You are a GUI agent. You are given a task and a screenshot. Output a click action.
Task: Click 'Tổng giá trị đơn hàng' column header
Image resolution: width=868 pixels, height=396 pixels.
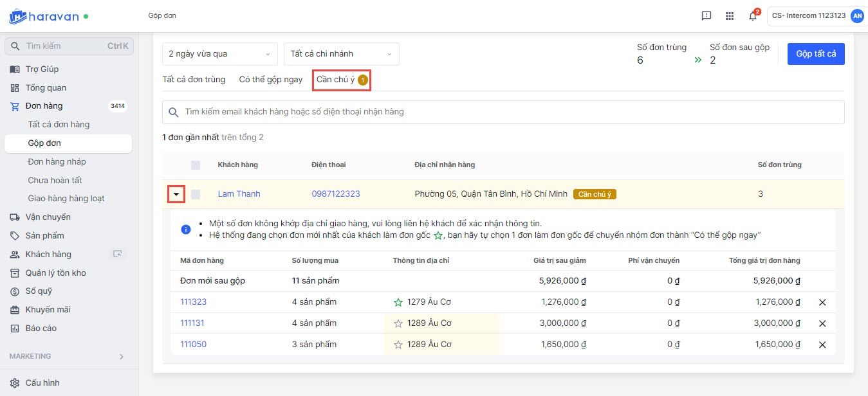click(x=764, y=261)
